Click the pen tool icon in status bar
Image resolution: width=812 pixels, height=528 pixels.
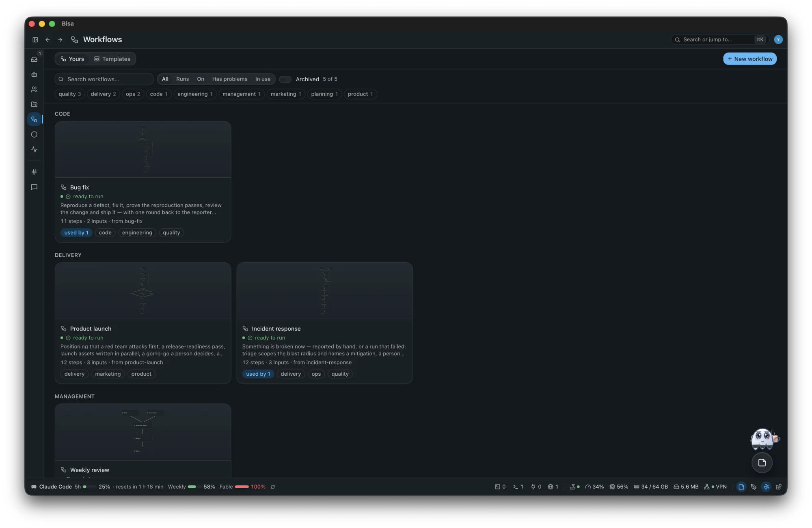pos(754,487)
